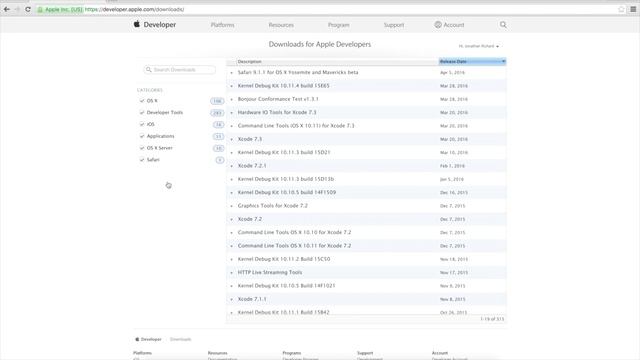Select Command Line Tools OS X 10.10 Xcode 7.2
This screenshot has height=360, width=640.
(294, 232)
